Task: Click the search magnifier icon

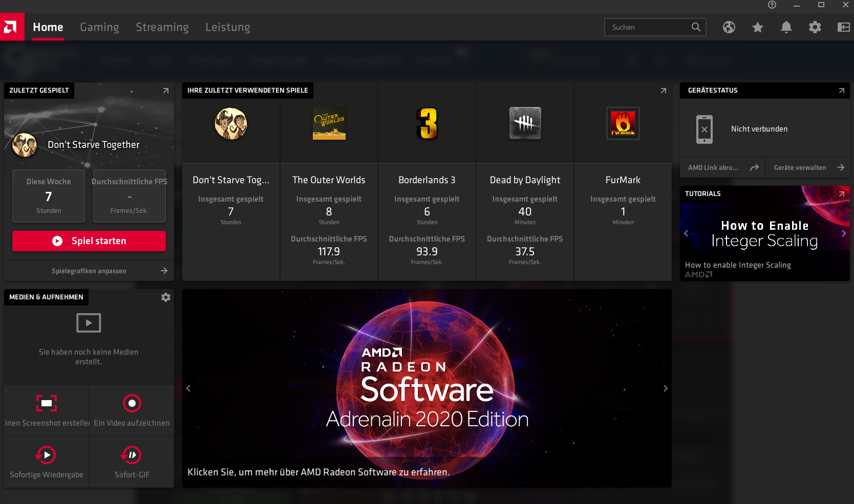Action: 696,27
